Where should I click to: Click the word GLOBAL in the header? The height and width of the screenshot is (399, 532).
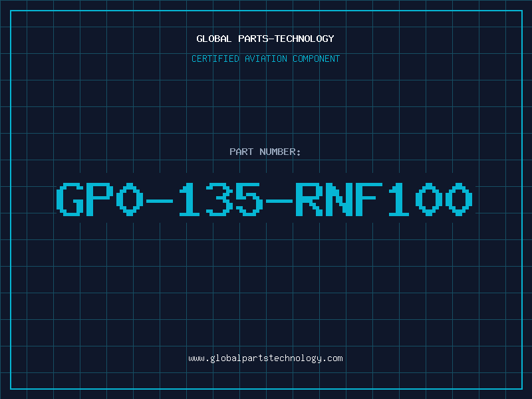tap(214, 39)
